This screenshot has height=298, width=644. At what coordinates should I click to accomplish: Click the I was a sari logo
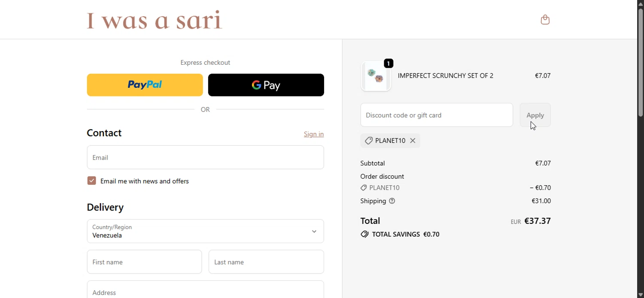coord(155,20)
